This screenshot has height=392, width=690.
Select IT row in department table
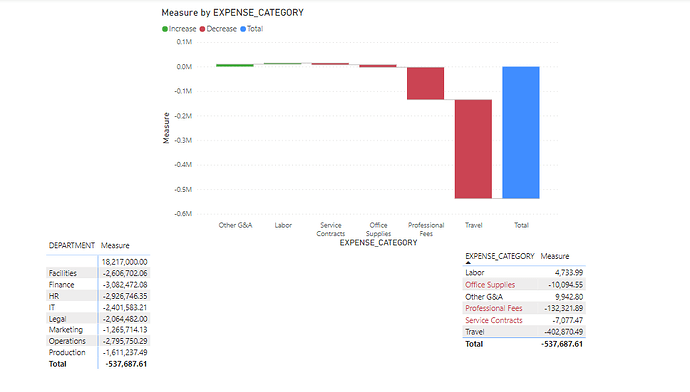coord(98,308)
